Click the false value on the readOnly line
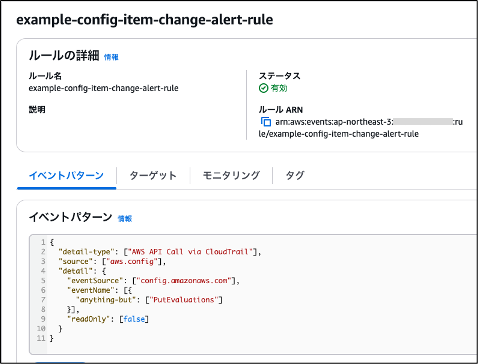This screenshot has width=478, height=364. [x=134, y=319]
